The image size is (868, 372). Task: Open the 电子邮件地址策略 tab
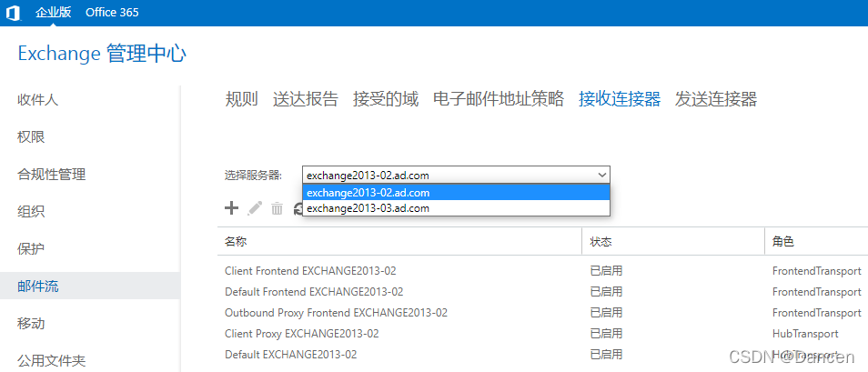point(499,99)
